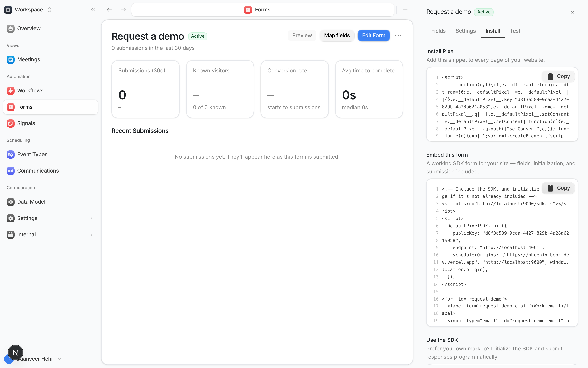Screen dimensions: 588x368
Task: Click the Overview home icon
Action: click(x=10, y=28)
